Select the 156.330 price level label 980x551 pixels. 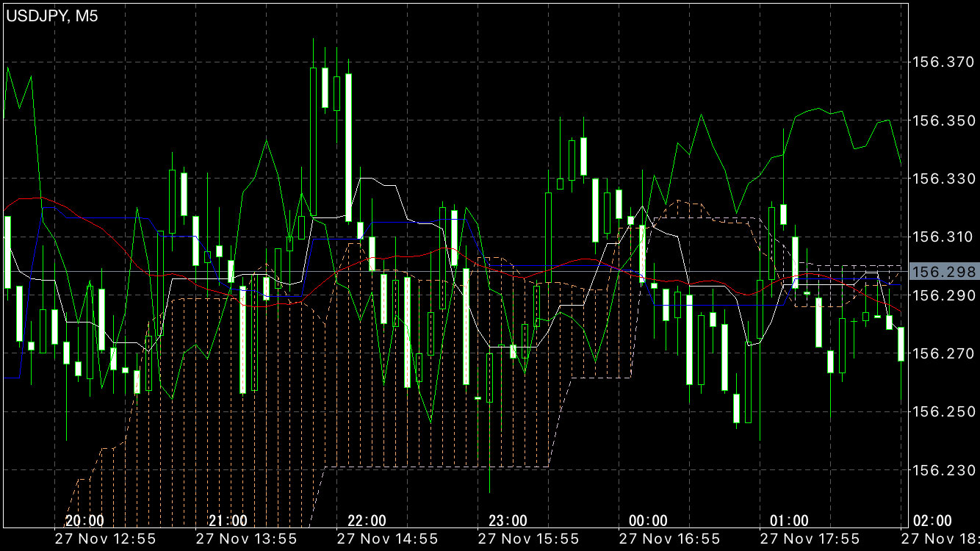pos(943,179)
